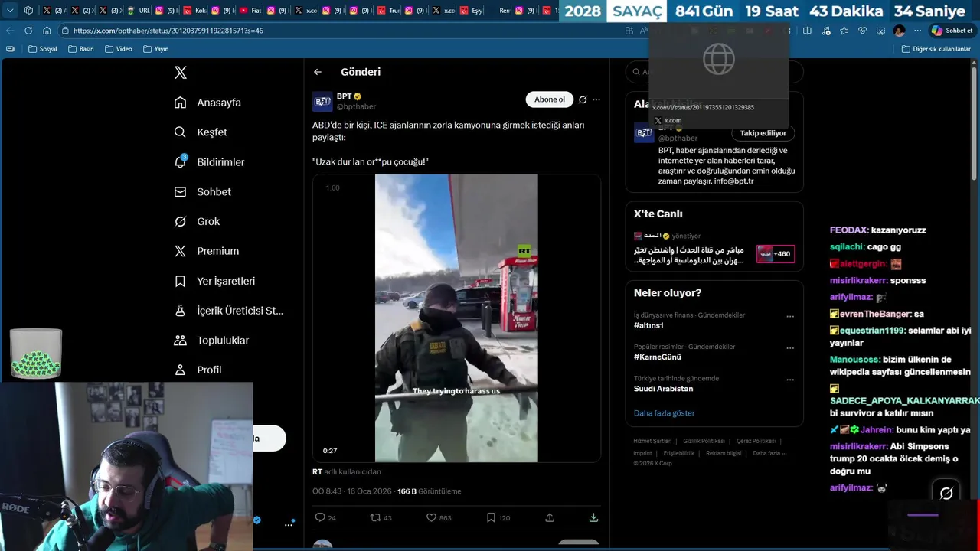Image resolution: width=980 pixels, height=551 pixels.
Task: Open the browser settings three-dot menu
Action: pos(917,31)
